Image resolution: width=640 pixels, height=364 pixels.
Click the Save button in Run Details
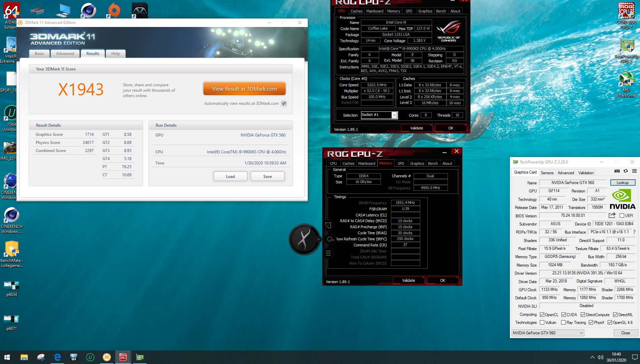tap(268, 176)
